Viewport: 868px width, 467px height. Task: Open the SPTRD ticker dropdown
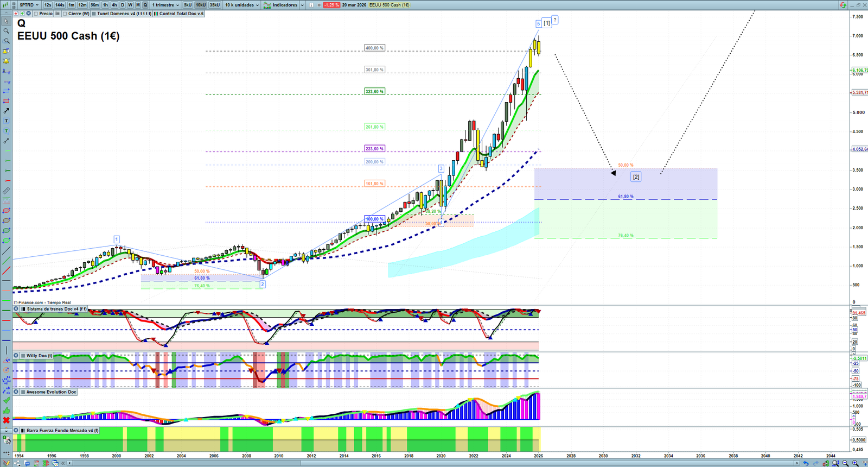tap(29, 5)
